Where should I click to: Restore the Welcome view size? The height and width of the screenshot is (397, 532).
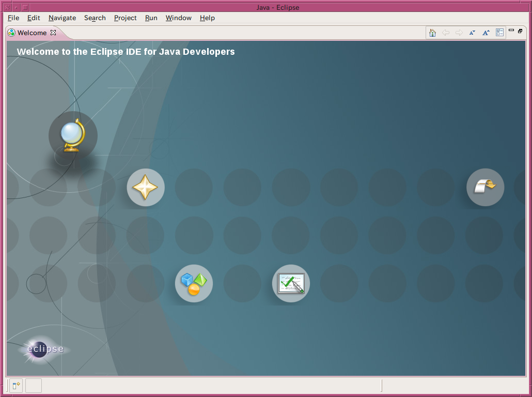pyautogui.click(x=520, y=31)
